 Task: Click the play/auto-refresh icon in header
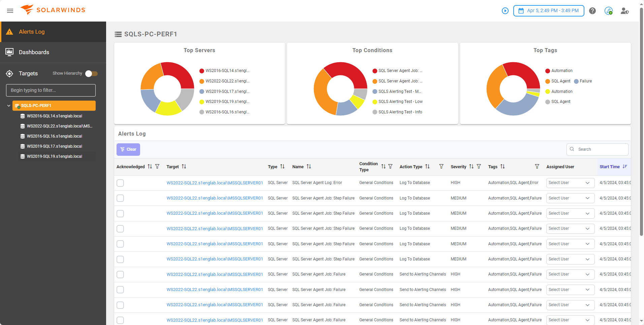coord(505,11)
